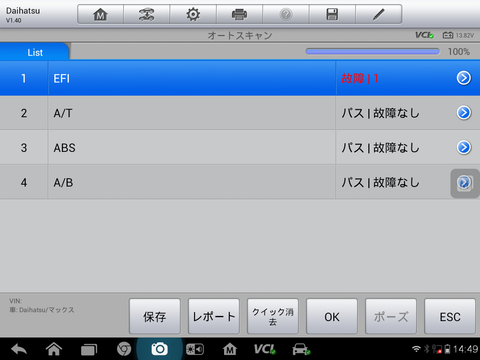Click the greyed help icon

click(286, 14)
